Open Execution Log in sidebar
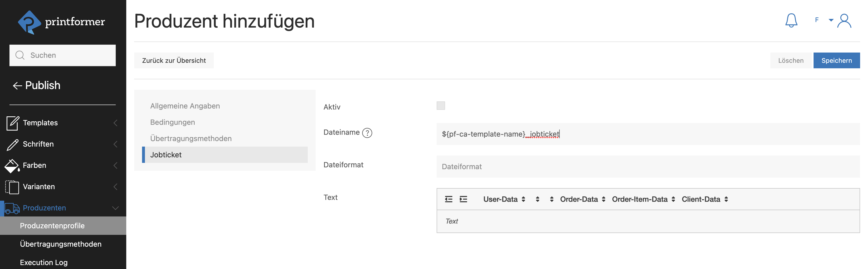This screenshot has width=868, height=269. 44,262
